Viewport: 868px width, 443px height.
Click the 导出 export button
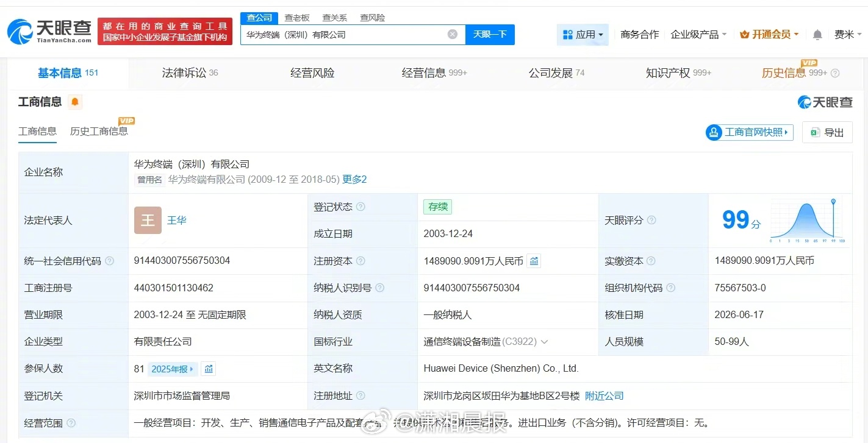pos(827,132)
